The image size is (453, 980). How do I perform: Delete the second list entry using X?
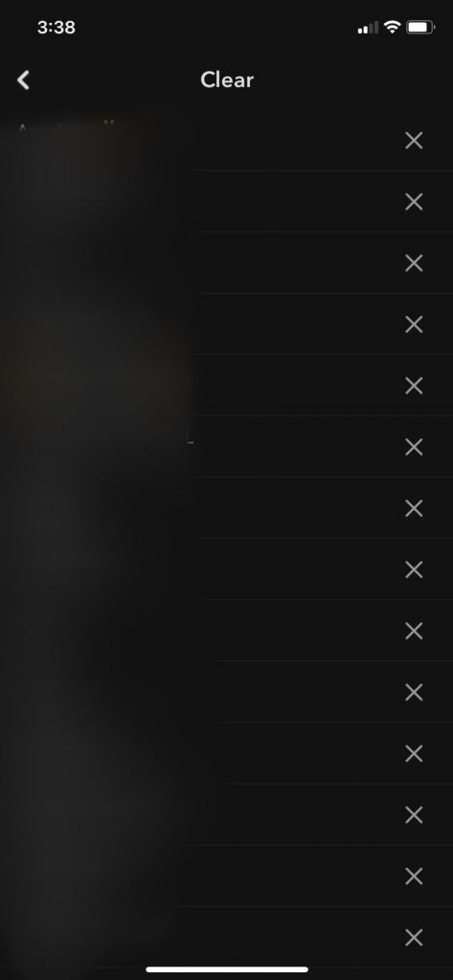[x=414, y=202]
